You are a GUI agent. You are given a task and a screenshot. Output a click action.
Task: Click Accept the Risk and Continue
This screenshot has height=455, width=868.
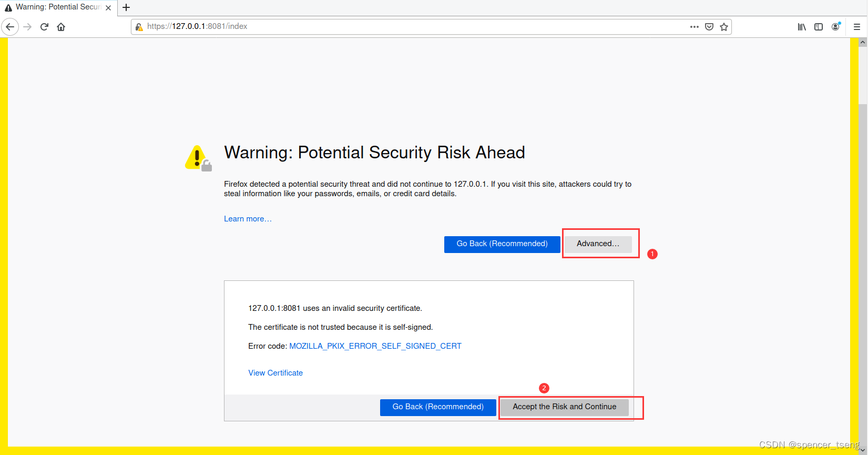pyautogui.click(x=564, y=407)
